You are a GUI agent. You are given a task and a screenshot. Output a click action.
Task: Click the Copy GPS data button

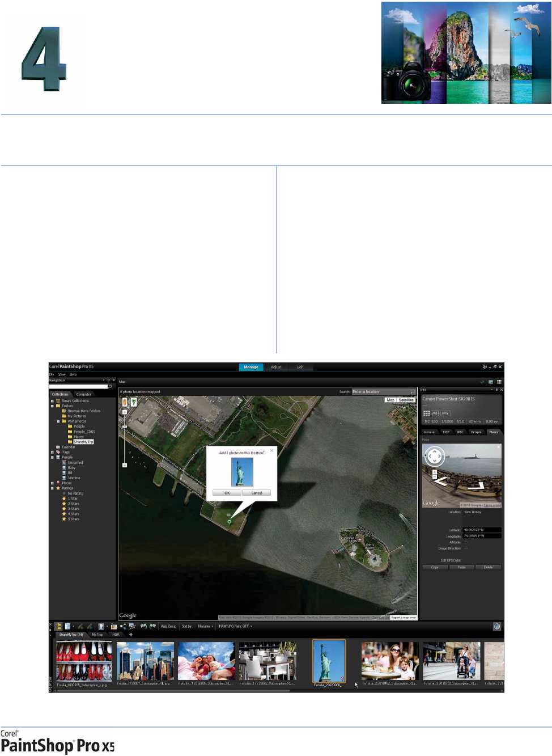point(435,567)
